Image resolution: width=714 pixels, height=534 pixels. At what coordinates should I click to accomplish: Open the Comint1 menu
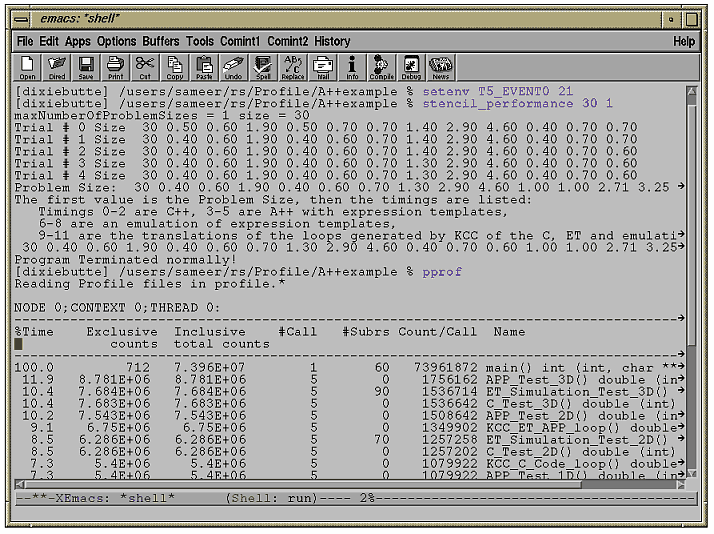click(240, 41)
